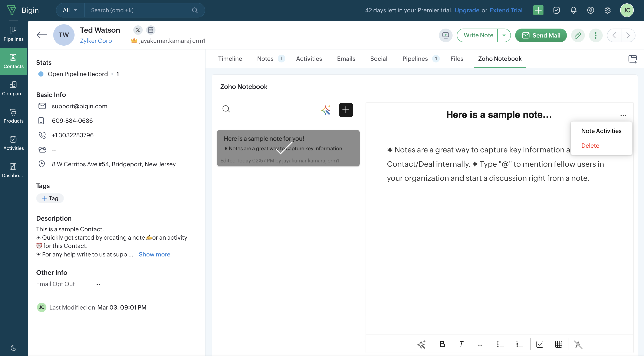Click the Send Mail button
Viewport: 644px width, 356px height.
pyautogui.click(x=541, y=35)
